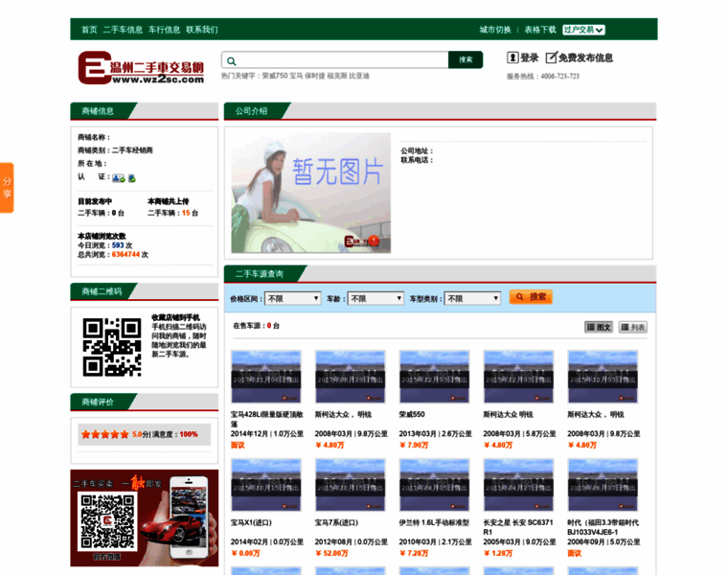Open 联系我们 in the navigation bar

201,30
